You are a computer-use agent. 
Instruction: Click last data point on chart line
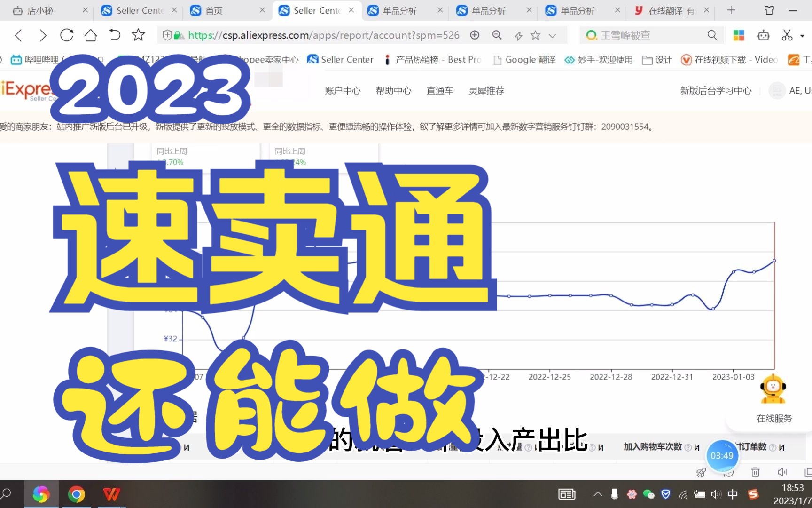[x=774, y=260]
